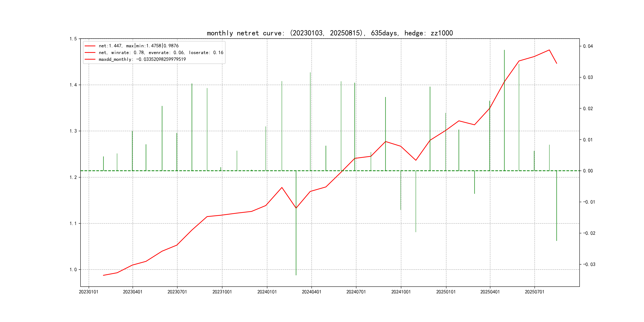
Task: Click the 1.0 left y-axis tick label
Action: pyautogui.click(x=73, y=270)
